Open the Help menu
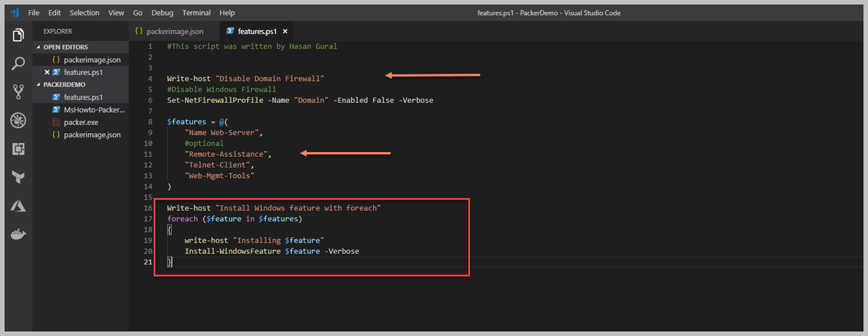This screenshot has height=336, width=868. coord(227,13)
